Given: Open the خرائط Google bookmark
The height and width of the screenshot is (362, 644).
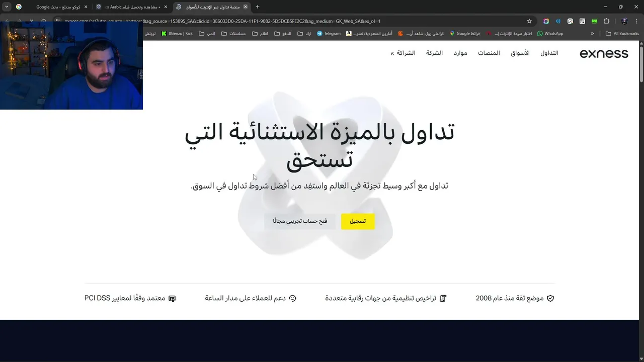Looking at the screenshot, I should tap(465, 34).
